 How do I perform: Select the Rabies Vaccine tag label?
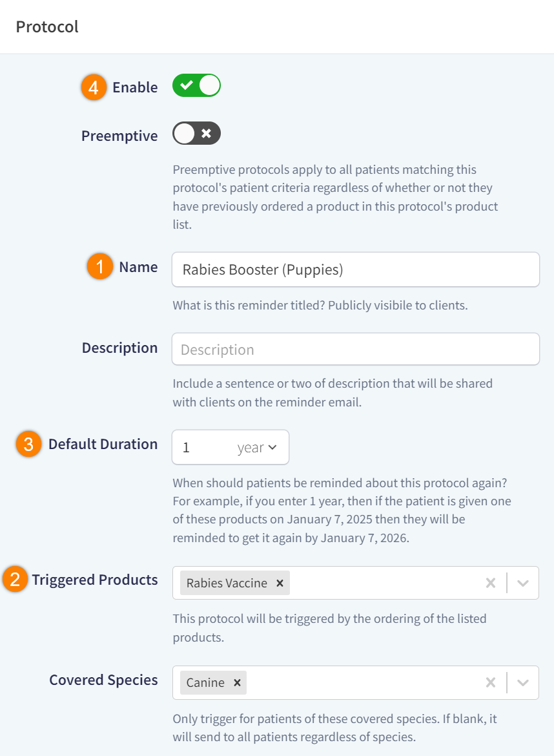point(226,583)
